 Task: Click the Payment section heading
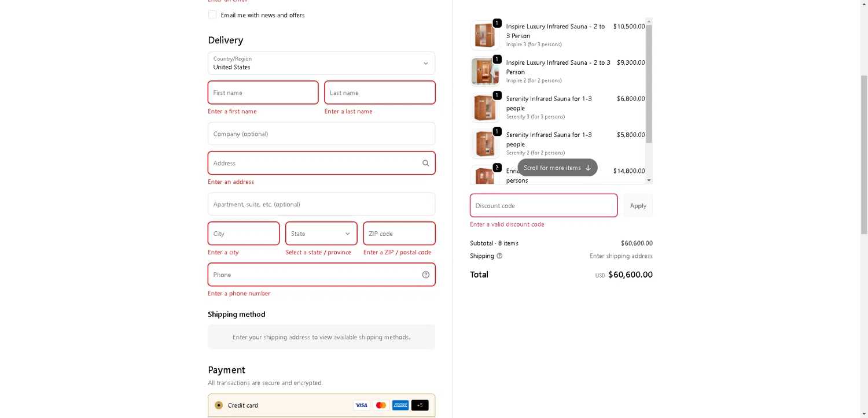[x=227, y=370]
